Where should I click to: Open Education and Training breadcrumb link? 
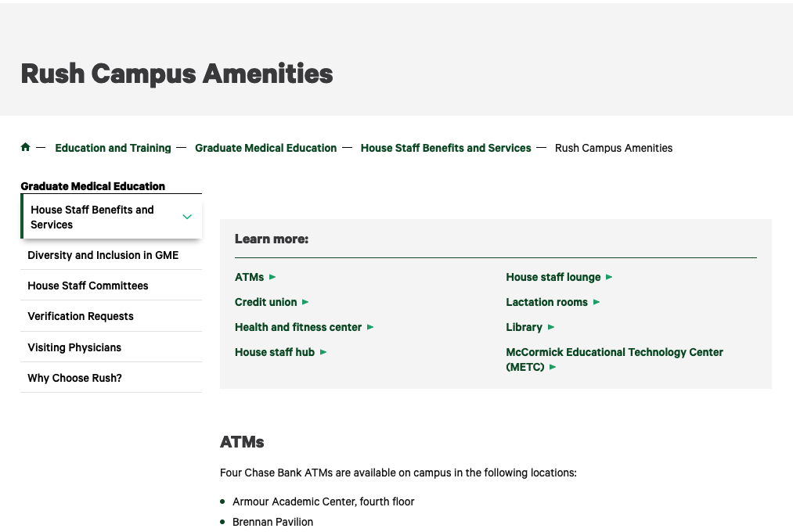pos(113,148)
